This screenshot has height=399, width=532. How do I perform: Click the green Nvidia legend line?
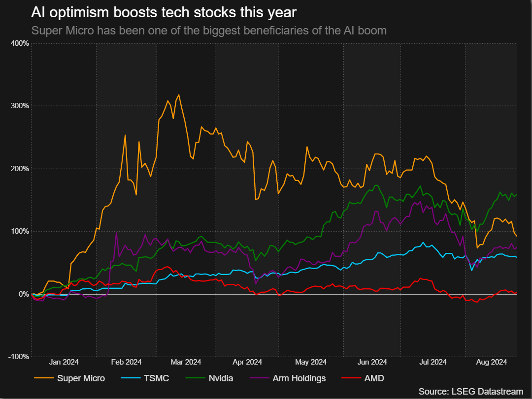(195, 378)
